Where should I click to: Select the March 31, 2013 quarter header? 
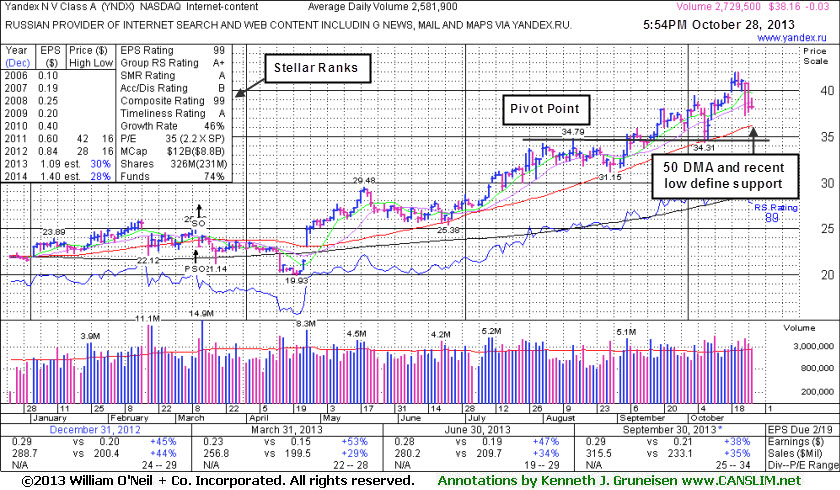coord(287,429)
